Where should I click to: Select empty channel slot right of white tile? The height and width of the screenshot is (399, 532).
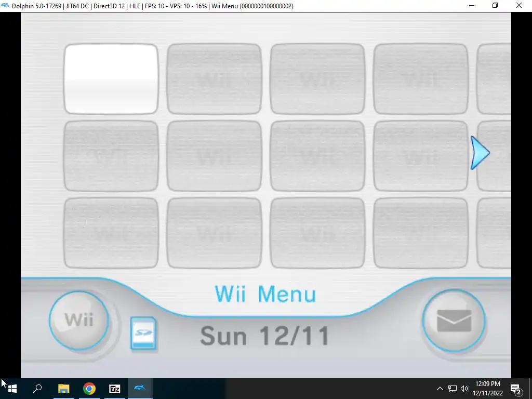click(215, 79)
